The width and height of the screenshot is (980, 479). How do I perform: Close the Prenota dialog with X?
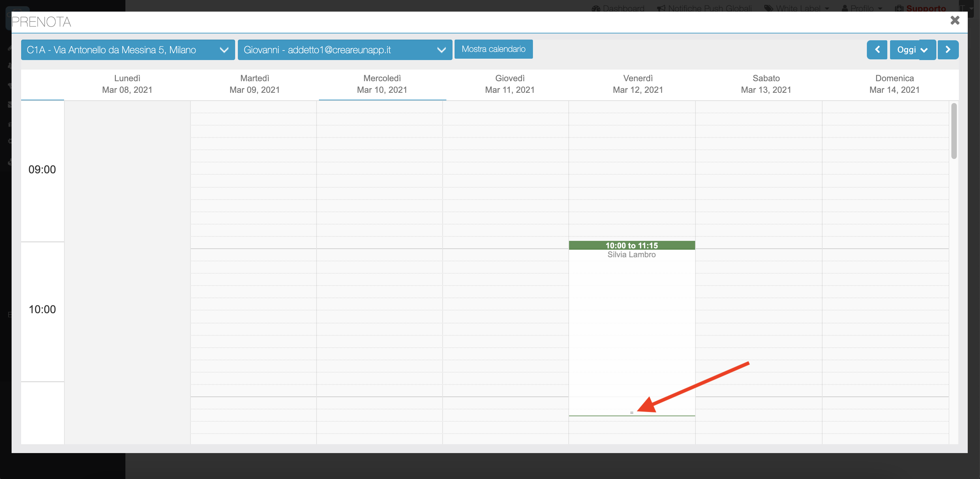point(954,20)
